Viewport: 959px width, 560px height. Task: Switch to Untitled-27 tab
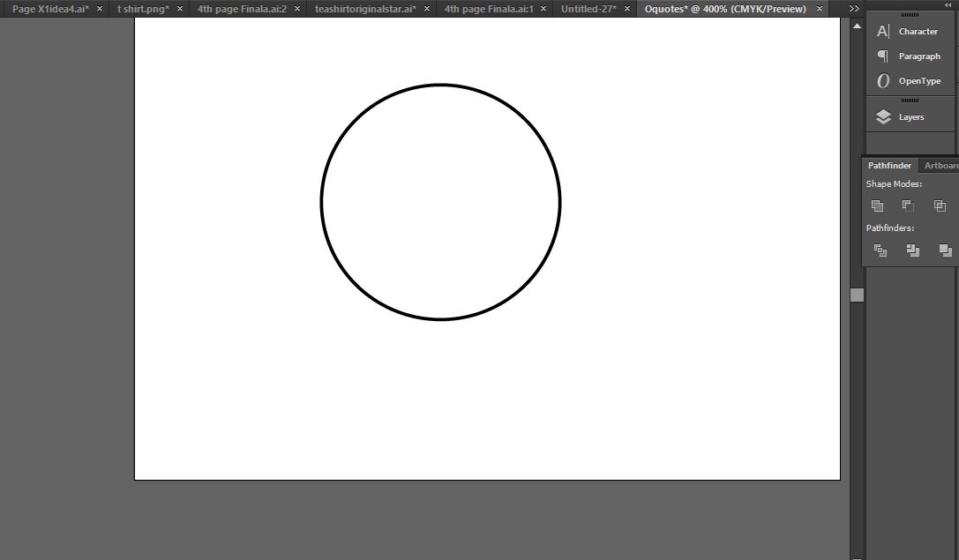(589, 9)
